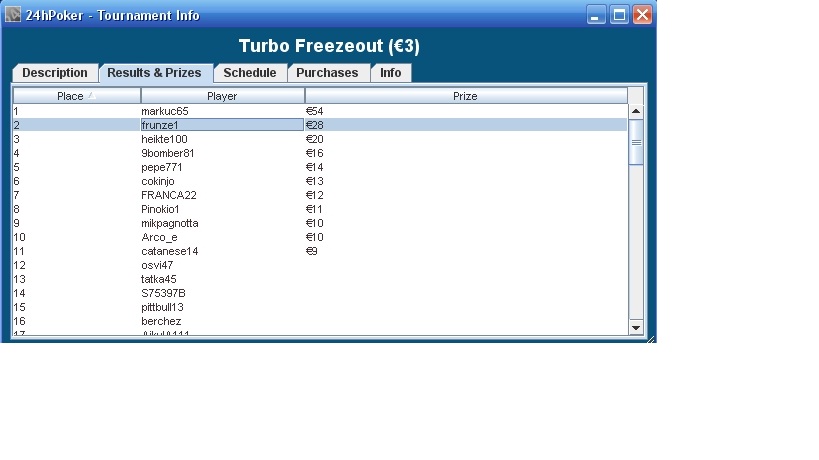The width and height of the screenshot is (819, 460).
Task: Select player pittbull13
Action: [x=162, y=307]
